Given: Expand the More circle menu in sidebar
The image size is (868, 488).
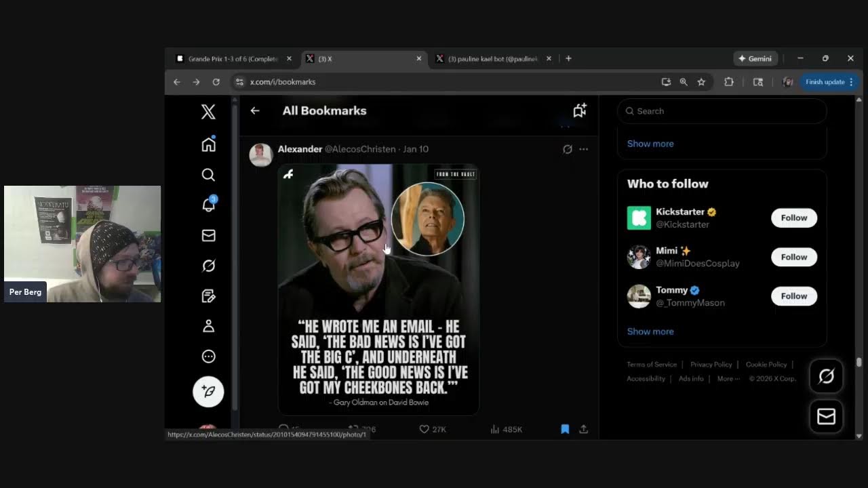Looking at the screenshot, I should 208,357.
